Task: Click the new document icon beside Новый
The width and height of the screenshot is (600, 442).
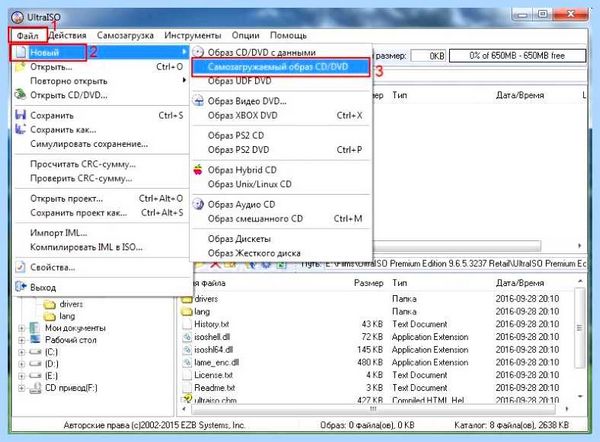Action: [x=21, y=52]
